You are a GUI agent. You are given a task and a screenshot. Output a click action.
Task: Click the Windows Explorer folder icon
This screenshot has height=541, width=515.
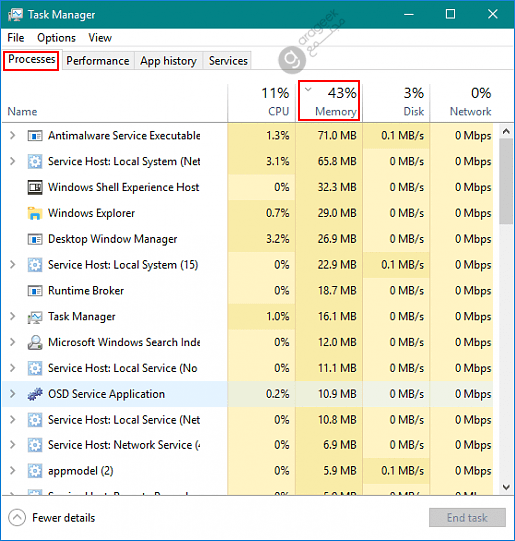coord(35,213)
